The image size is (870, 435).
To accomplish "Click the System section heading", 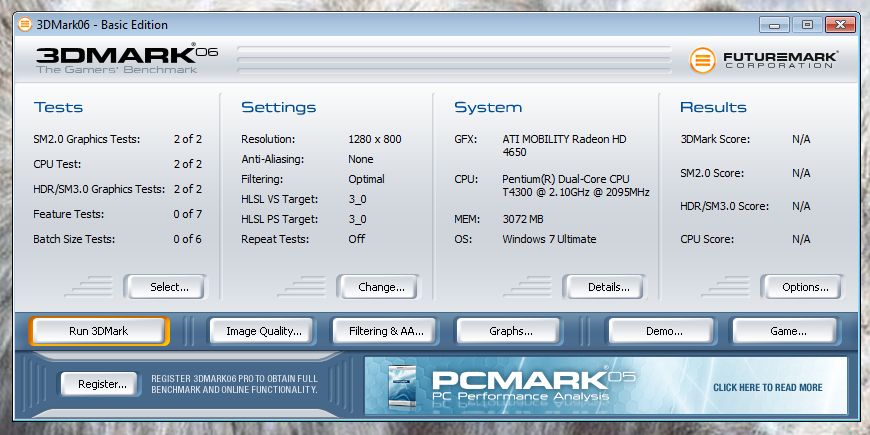I will tap(488, 107).
